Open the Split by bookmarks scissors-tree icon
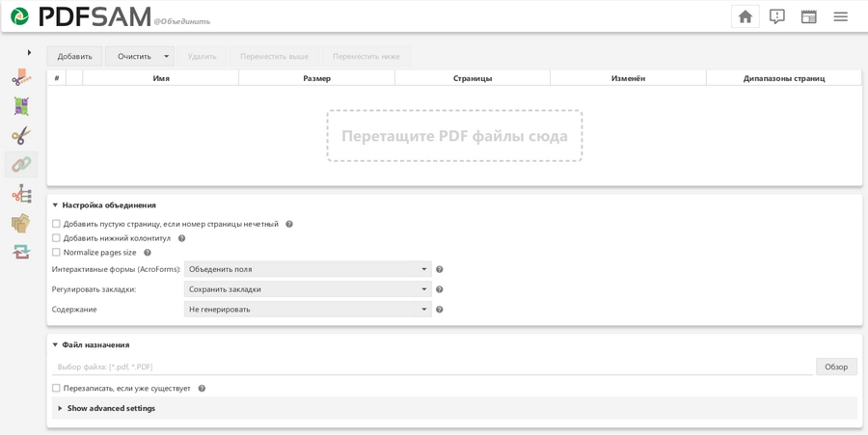Screen dimensions: 868x435 (21, 194)
